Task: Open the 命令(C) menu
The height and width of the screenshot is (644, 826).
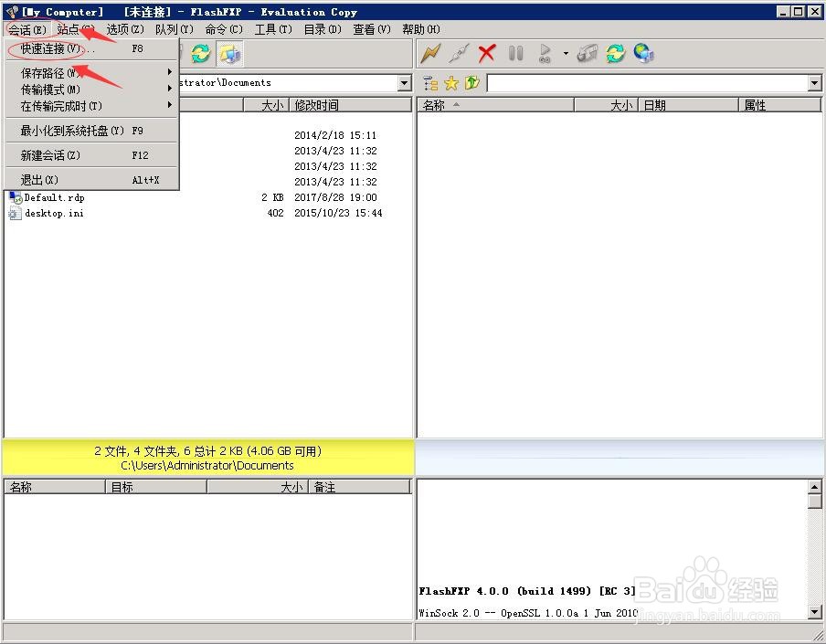Action: (x=224, y=29)
